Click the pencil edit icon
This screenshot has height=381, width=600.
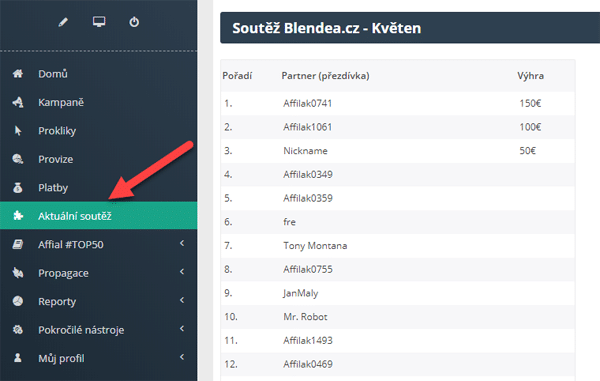(x=63, y=22)
